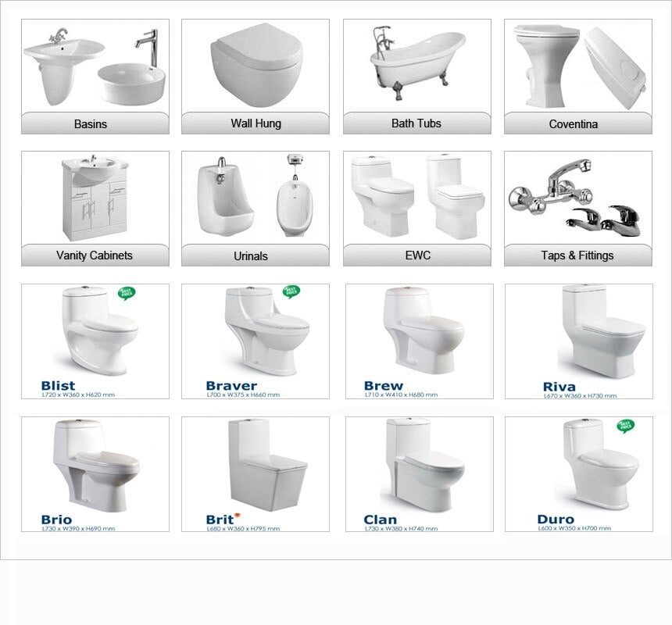Image resolution: width=672 pixels, height=625 pixels.
Task: Select the Wall Hung category button
Action: [x=256, y=123]
